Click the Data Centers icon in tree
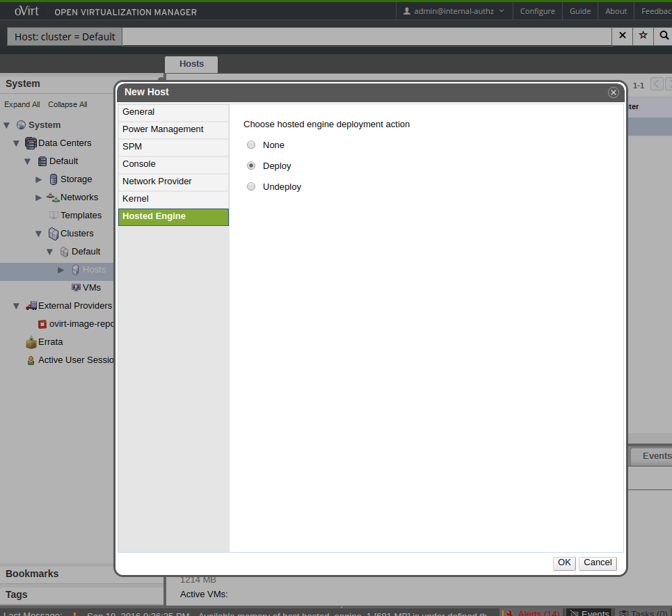This screenshot has height=616, width=672. point(31,143)
